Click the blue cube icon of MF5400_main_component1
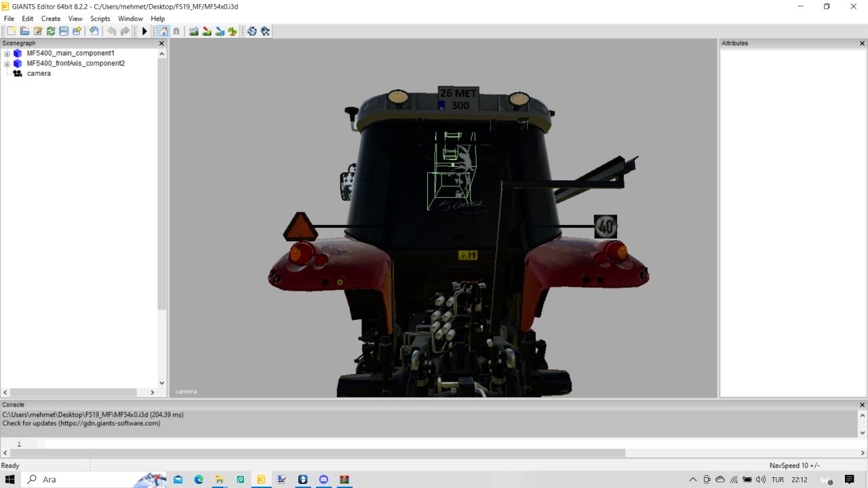Image resolution: width=868 pixels, height=488 pixels. click(18, 54)
